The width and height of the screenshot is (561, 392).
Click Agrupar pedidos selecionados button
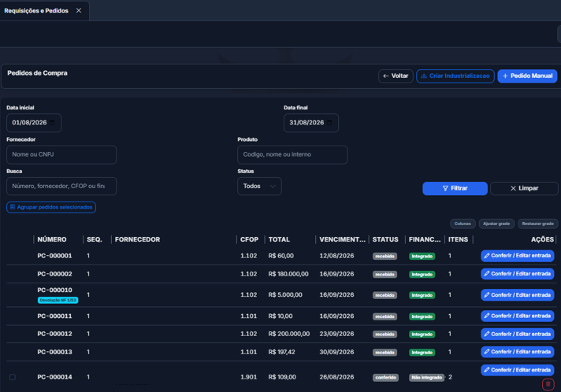click(x=51, y=207)
